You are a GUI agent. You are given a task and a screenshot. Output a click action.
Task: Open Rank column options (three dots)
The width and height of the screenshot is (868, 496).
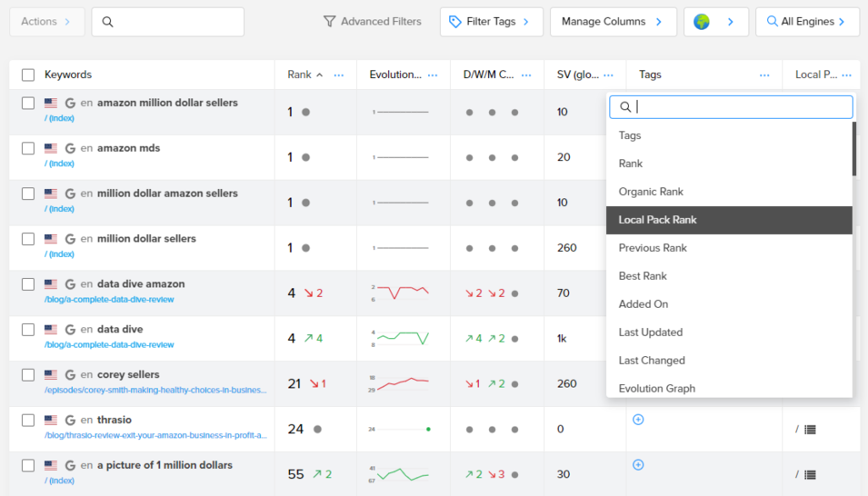click(339, 75)
